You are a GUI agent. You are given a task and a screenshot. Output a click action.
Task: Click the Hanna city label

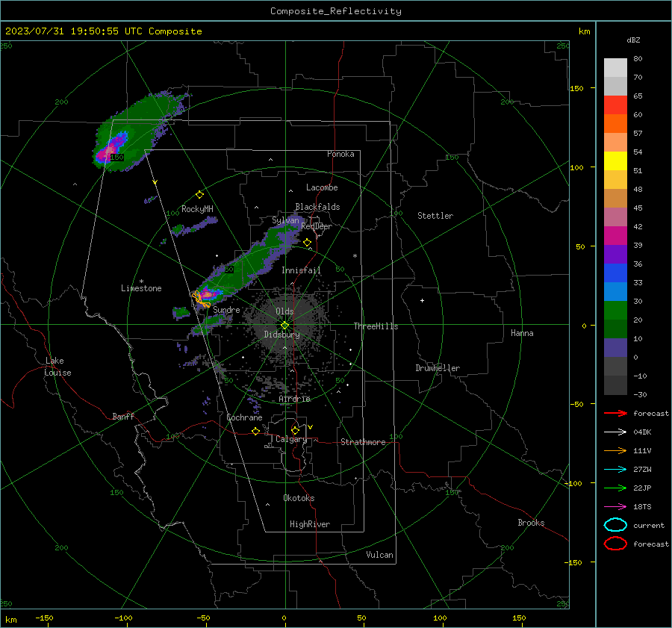pyautogui.click(x=522, y=333)
